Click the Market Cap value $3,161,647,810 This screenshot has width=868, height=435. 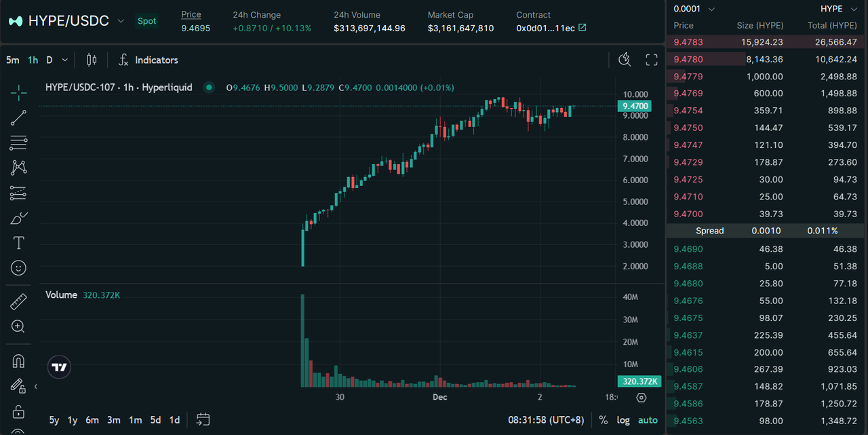coord(461,28)
